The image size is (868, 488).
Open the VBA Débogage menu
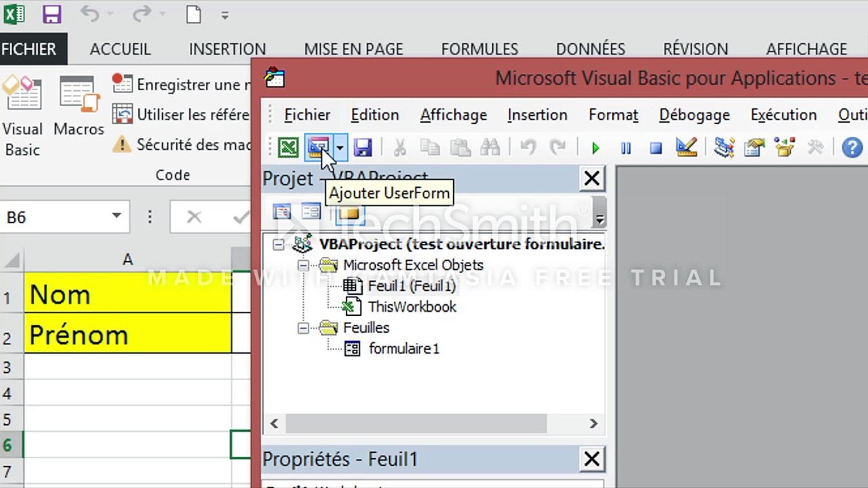(694, 115)
